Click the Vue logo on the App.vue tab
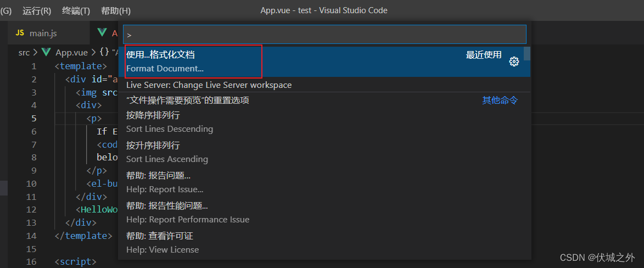Screen dimensions: 644x268 [x=102, y=33]
